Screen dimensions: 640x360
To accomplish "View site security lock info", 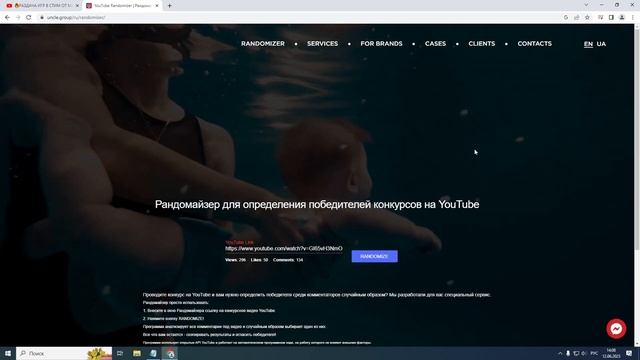I will pos(42,18).
